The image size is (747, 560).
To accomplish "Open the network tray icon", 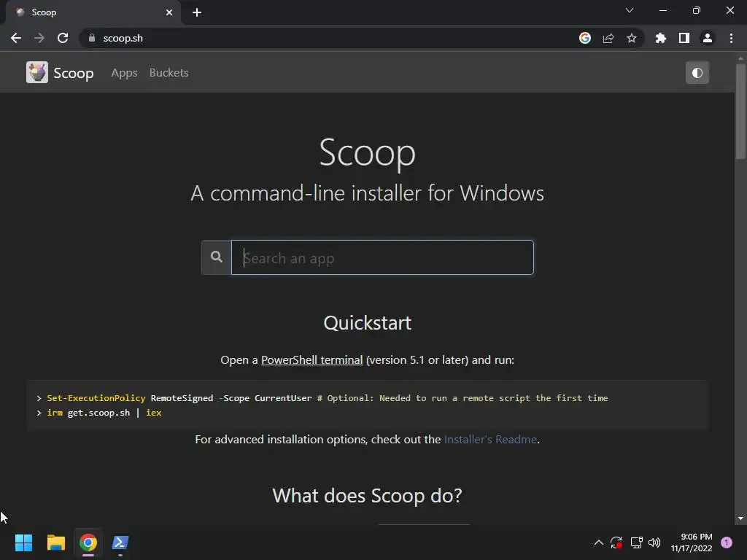I will [636, 542].
